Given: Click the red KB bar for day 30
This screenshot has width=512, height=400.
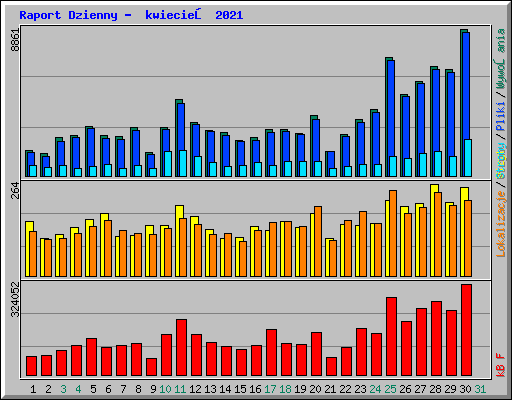Looking at the screenshot, I should click(466, 330).
